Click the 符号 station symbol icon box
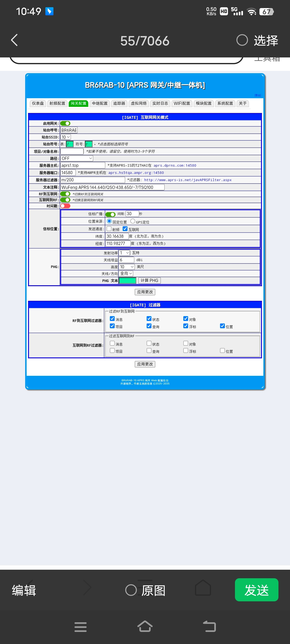This screenshot has height=644, width=290. coord(89,144)
